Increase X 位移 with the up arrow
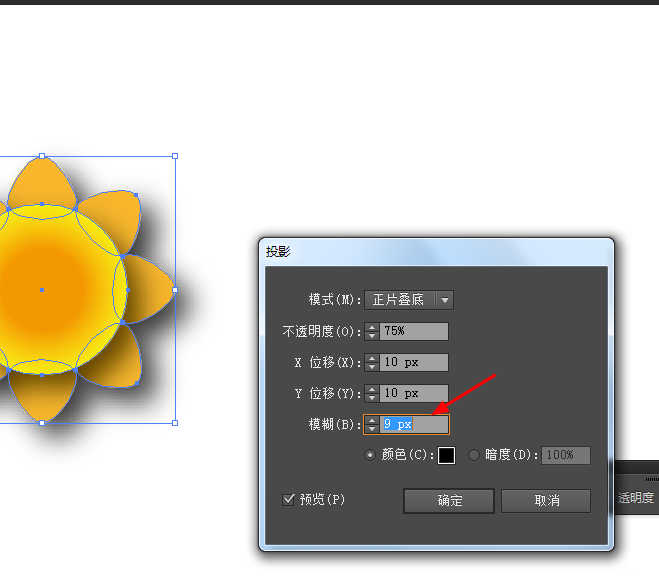The image size is (659, 583). pyautogui.click(x=372, y=358)
